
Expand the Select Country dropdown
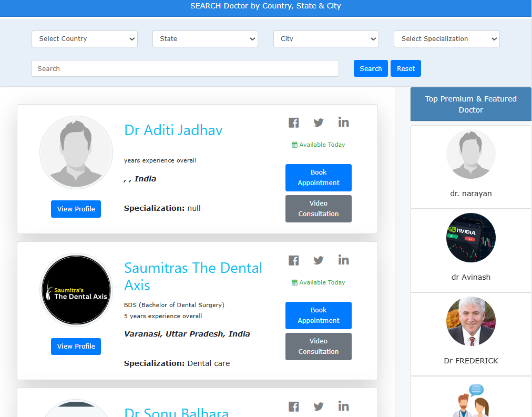point(85,39)
